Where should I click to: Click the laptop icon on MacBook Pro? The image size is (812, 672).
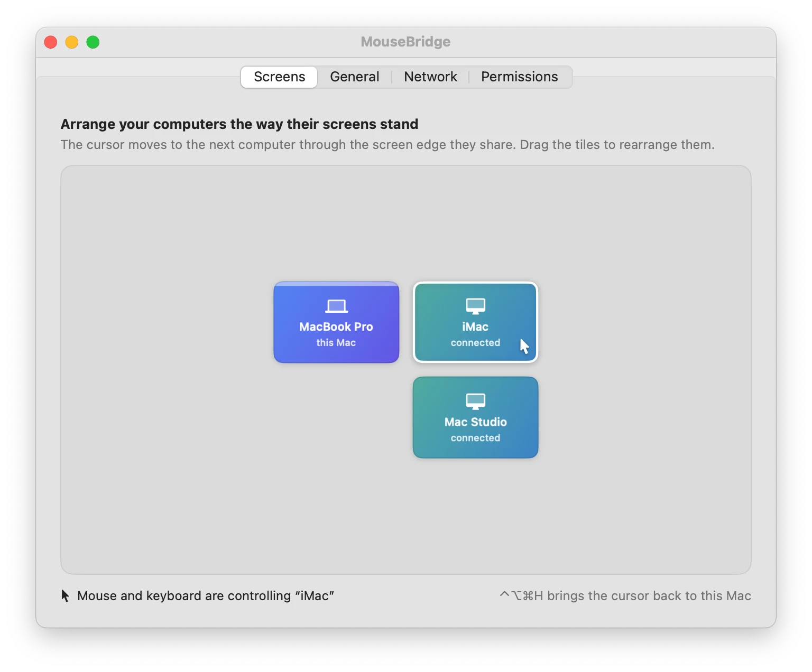[x=336, y=306]
